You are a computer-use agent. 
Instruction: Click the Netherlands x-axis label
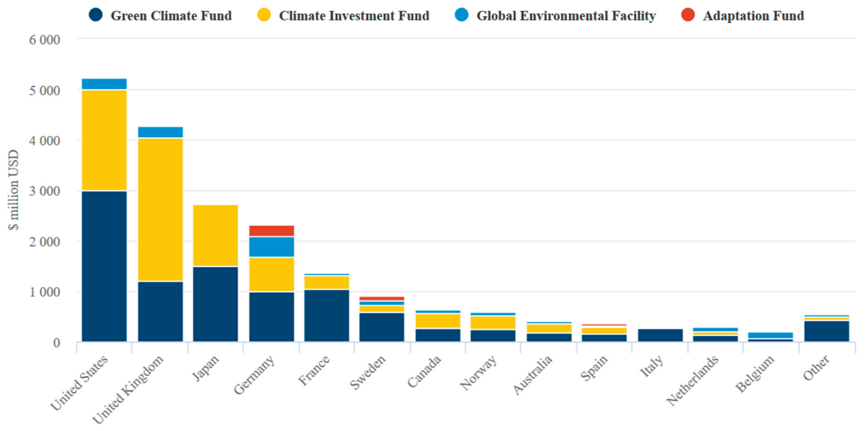[693, 381]
